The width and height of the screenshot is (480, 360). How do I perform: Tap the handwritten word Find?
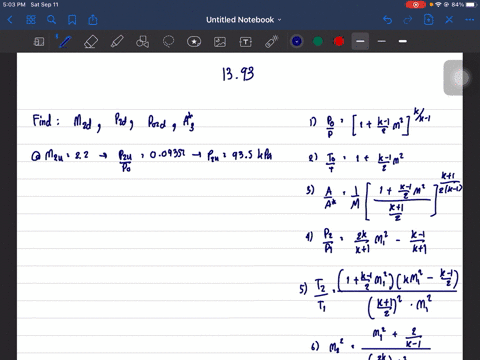pos(42,120)
